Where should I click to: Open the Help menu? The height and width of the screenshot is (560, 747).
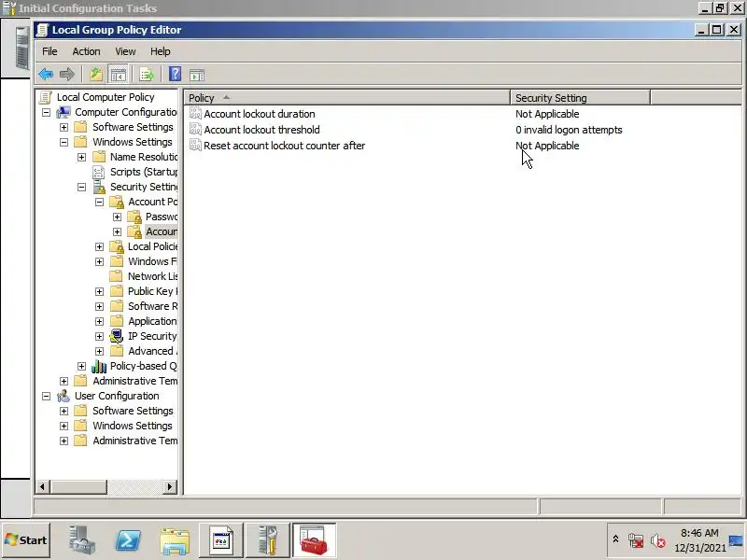pyautogui.click(x=160, y=51)
